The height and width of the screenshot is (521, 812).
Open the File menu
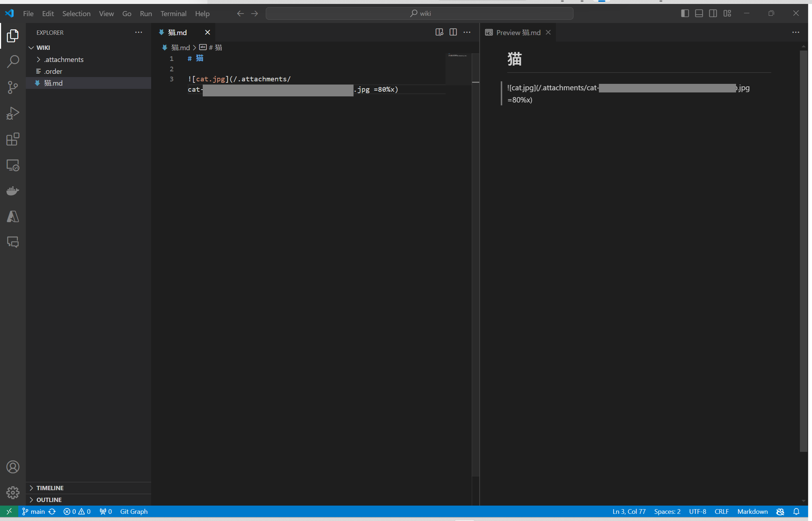click(x=28, y=13)
